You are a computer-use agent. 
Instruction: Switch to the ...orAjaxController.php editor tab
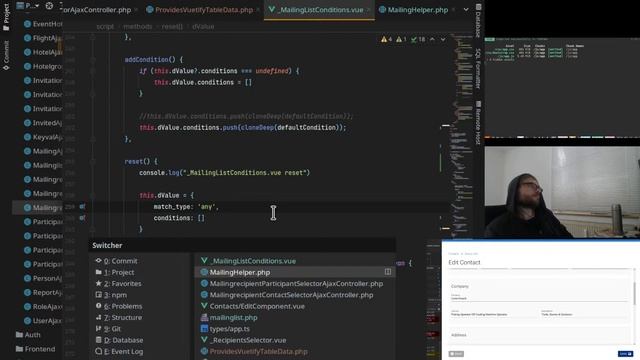[x=96, y=9]
